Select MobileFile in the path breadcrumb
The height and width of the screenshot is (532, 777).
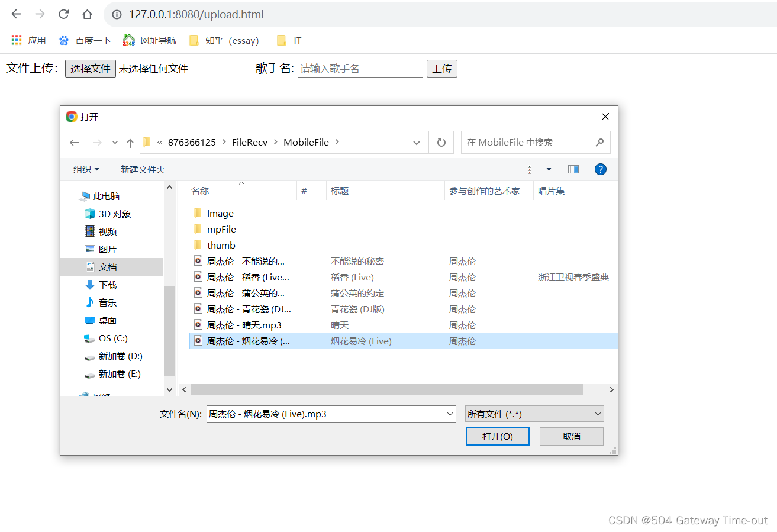tap(306, 142)
